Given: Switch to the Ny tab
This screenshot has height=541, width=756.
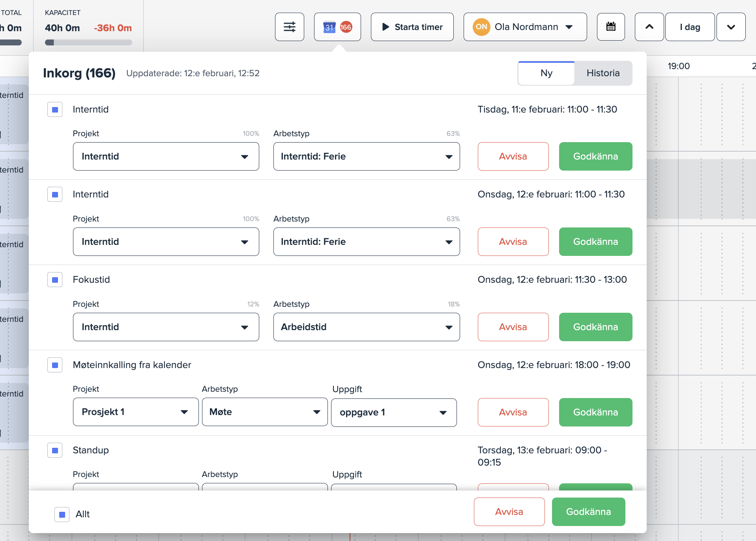Looking at the screenshot, I should pos(546,73).
